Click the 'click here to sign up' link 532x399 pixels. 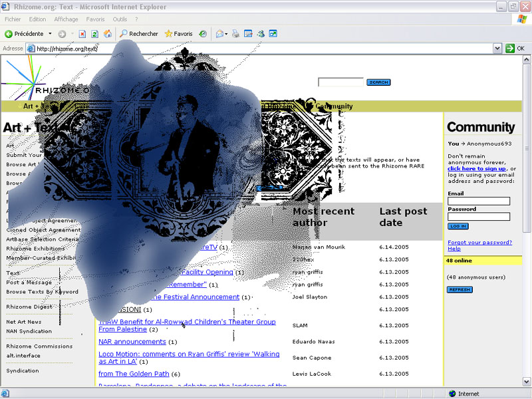[x=477, y=169]
